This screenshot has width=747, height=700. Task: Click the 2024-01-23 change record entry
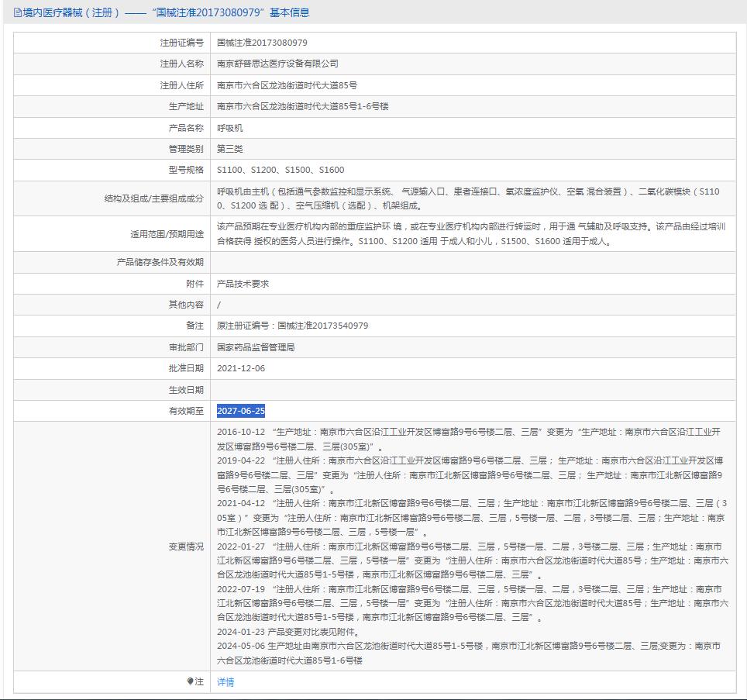(288, 632)
